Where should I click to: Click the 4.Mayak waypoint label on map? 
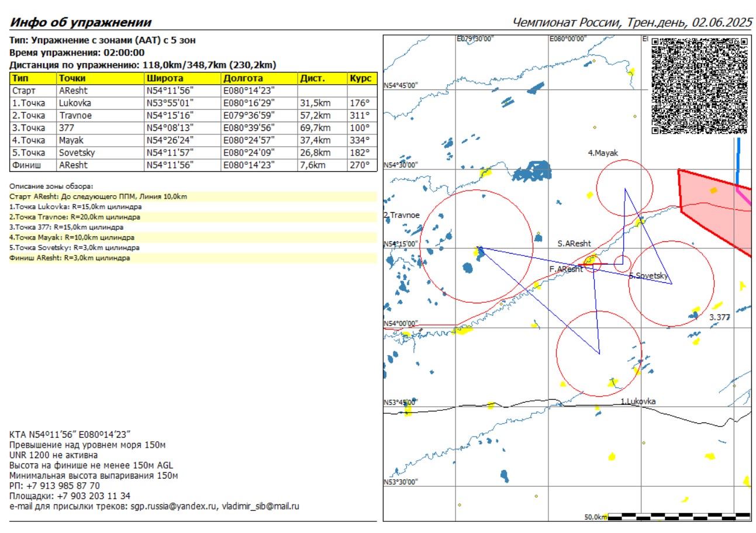coord(603,153)
